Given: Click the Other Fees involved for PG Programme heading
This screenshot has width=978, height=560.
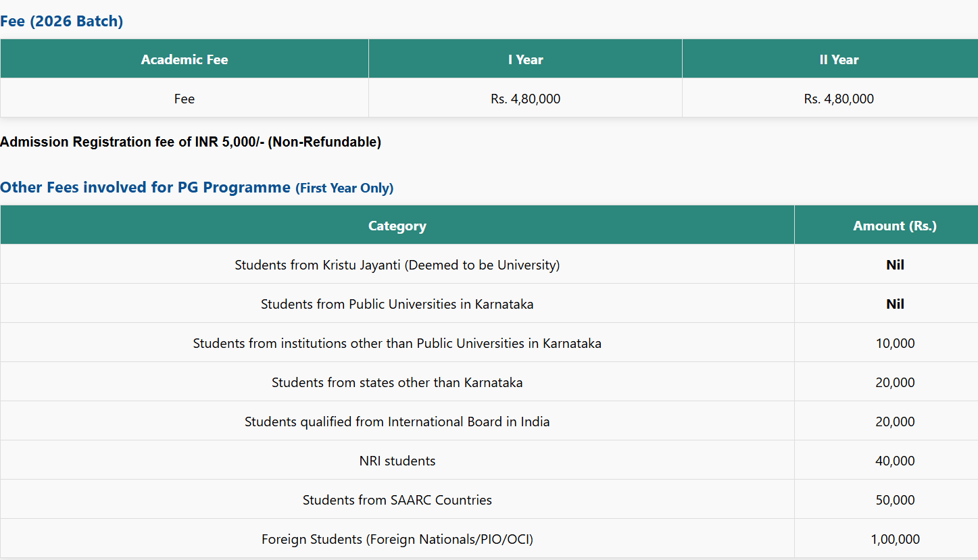Looking at the screenshot, I should [x=145, y=187].
